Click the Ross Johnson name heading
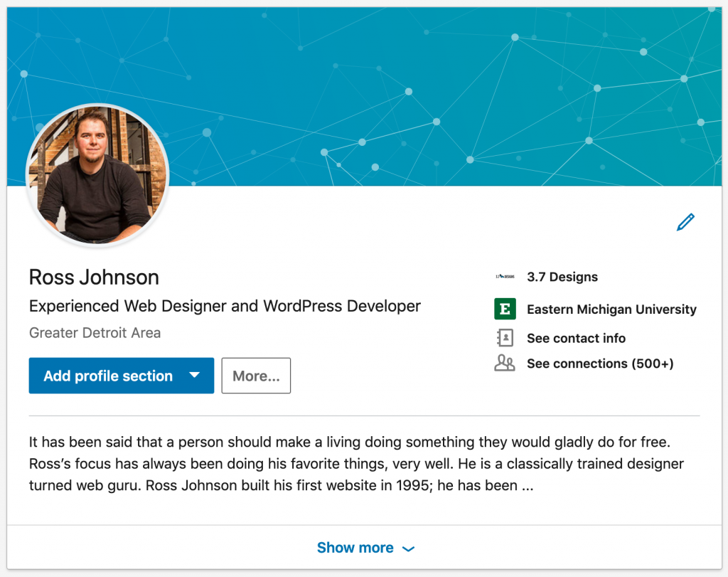 (94, 277)
